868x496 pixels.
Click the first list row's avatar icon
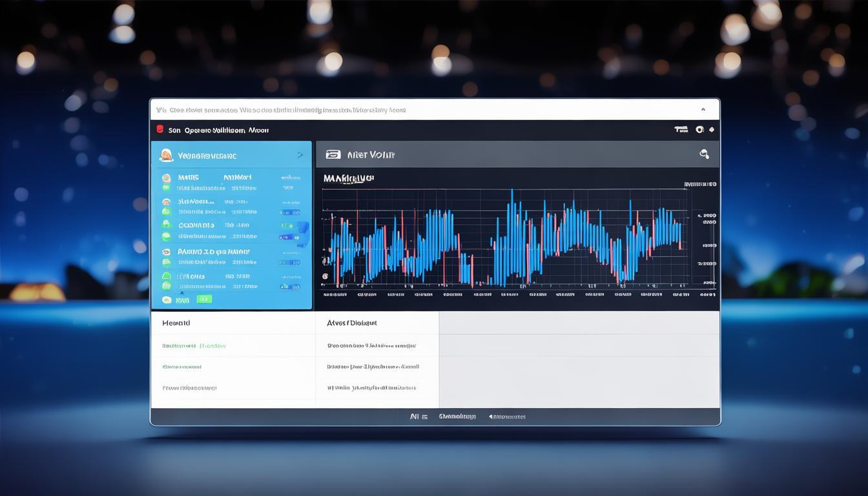click(x=166, y=177)
